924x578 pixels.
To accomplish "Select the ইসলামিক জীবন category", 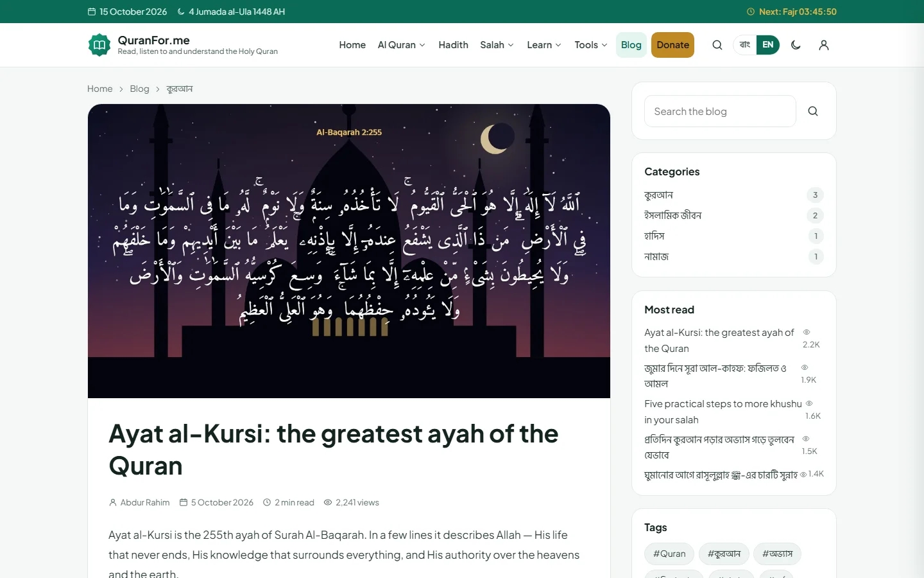I will pos(734,216).
